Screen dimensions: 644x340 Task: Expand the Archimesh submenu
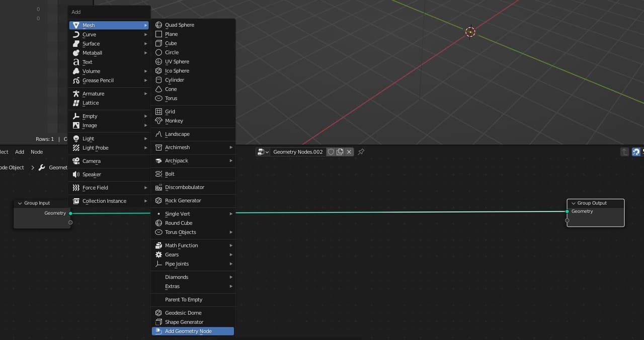pos(193,147)
